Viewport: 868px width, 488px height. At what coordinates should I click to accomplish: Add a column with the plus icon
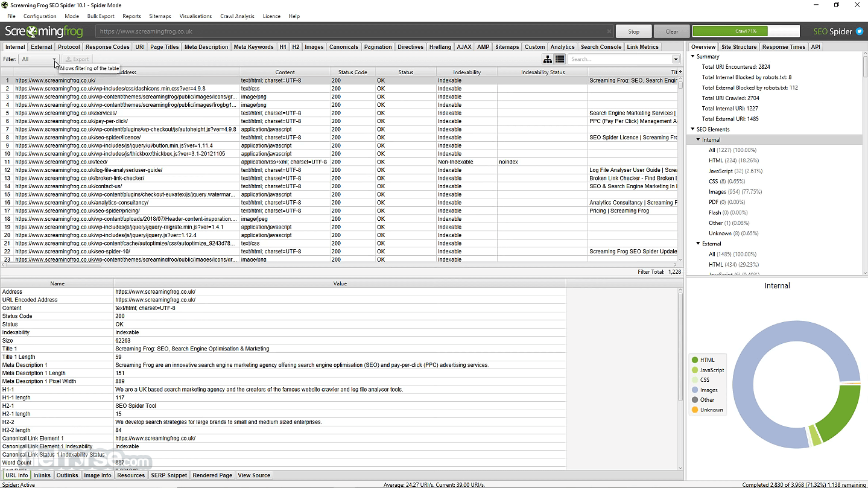pos(680,72)
